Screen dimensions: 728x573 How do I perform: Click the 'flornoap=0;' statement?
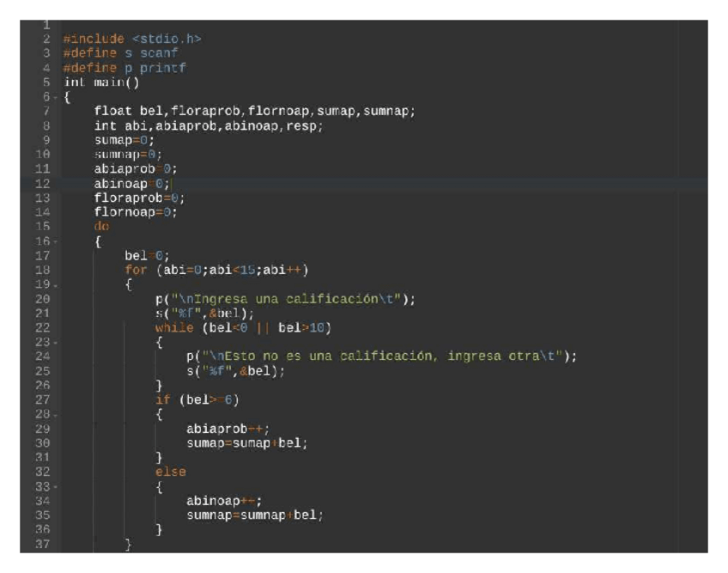pos(136,212)
